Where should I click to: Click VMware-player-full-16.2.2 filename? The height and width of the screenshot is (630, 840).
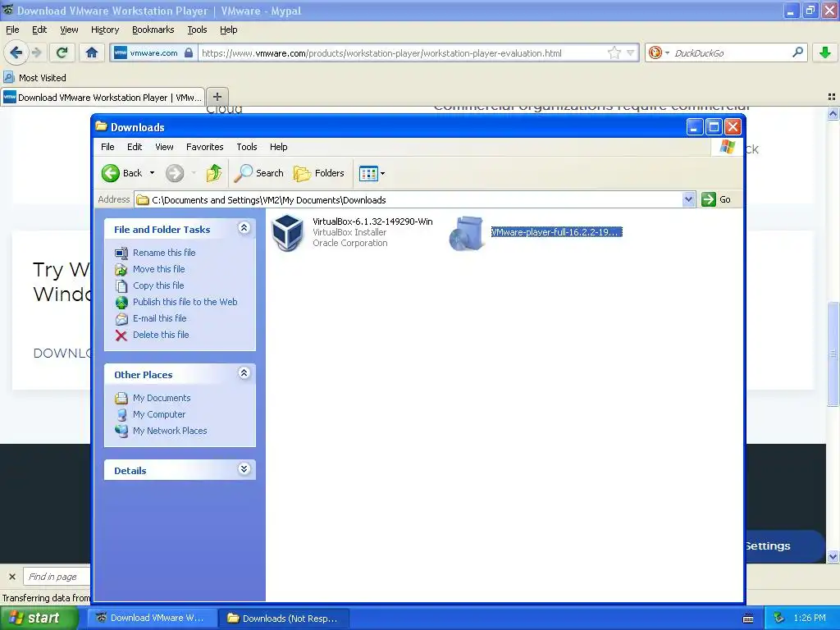click(x=557, y=232)
